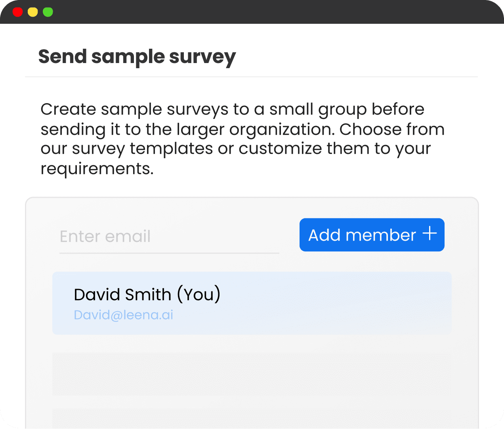This screenshot has width=504, height=429.
Task: Select the David Smith (You) member row
Action: 252,303
